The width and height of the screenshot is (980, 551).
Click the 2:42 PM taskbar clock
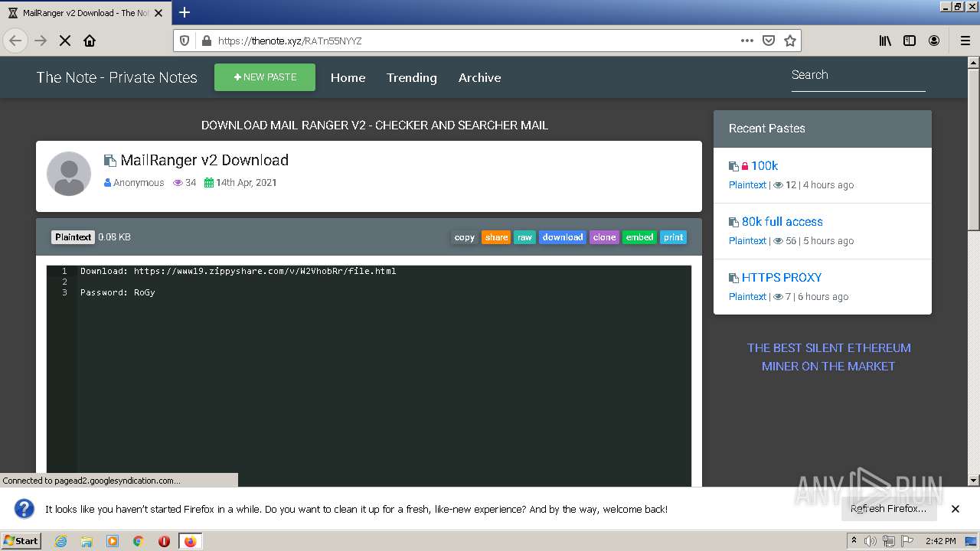(x=940, y=541)
